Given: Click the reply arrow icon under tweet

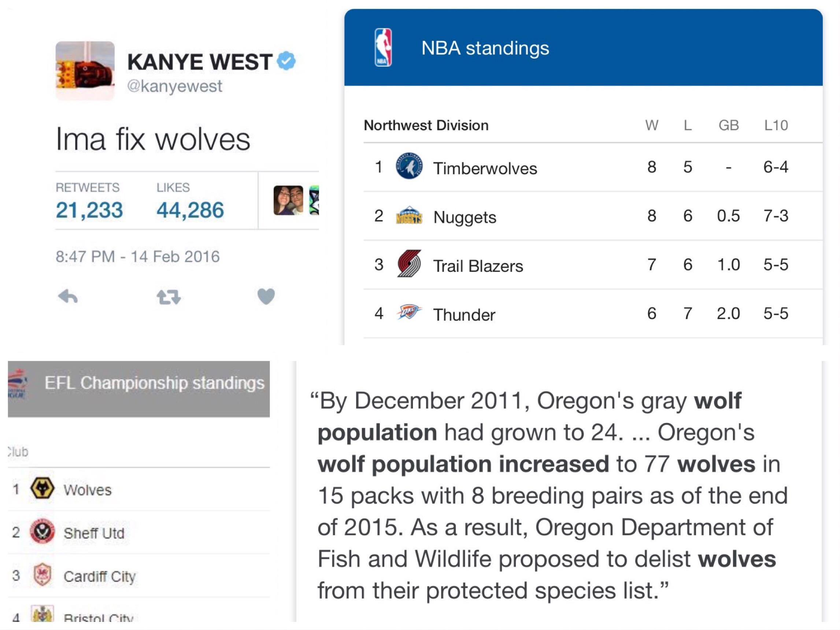Looking at the screenshot, I should click(68, 297).
